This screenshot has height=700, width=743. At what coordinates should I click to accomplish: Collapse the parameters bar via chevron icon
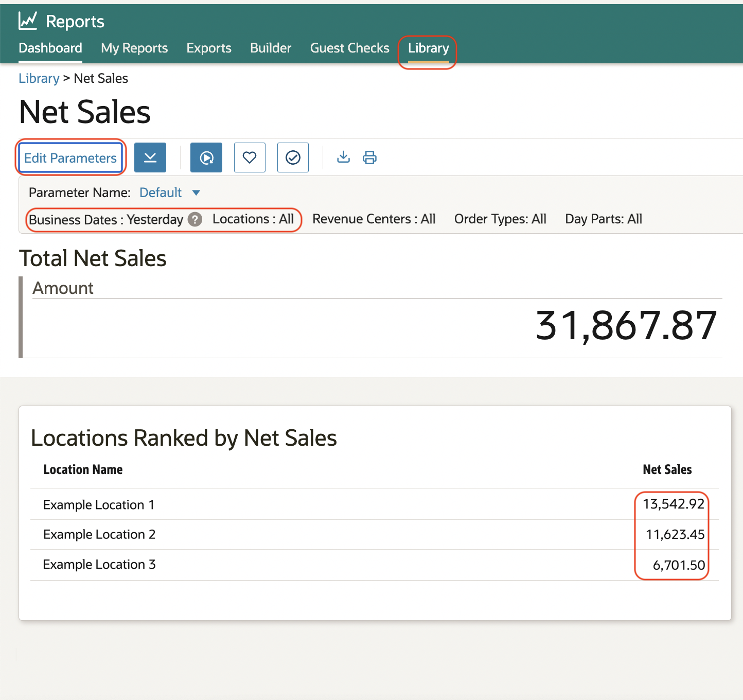pos(150,157)
